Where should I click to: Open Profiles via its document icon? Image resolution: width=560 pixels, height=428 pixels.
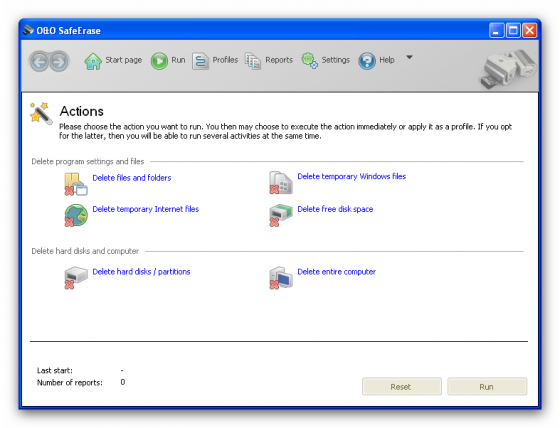[x=200, y=61]
